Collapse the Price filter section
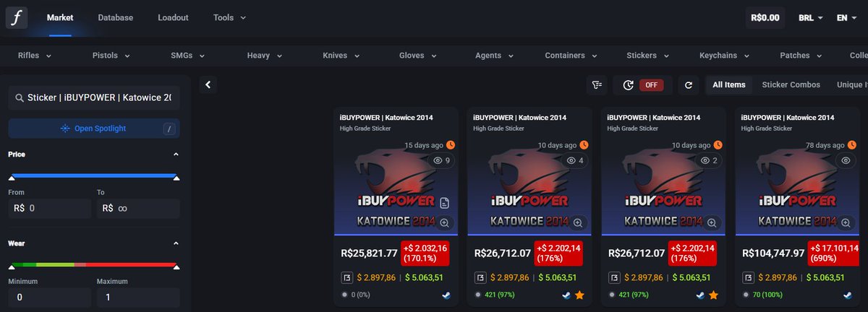 (x=176, y=155)
